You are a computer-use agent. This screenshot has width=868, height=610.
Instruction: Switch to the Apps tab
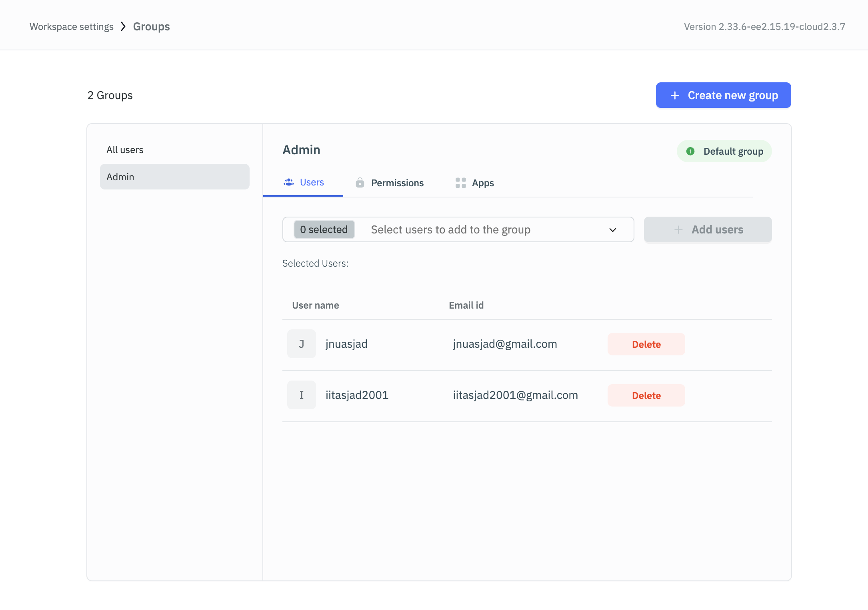coord(482,183)
